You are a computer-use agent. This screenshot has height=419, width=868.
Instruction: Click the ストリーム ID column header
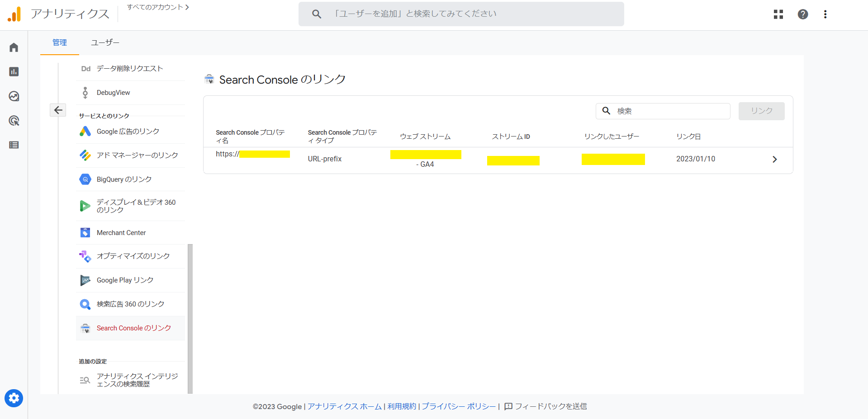tap(511, 137)
